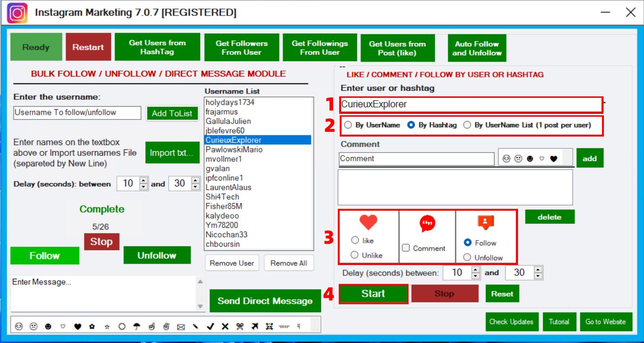
Task: Click the red heart like icon
Action: (x=368, y=222)
